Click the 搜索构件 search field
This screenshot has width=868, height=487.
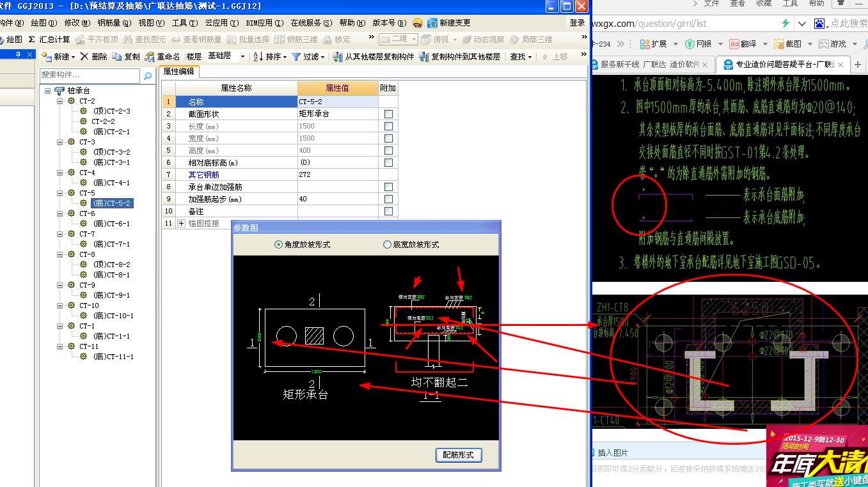coord(90,75)
